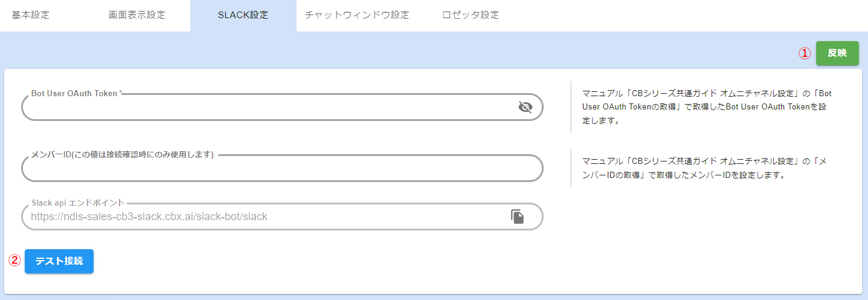The height and width of the screenshot is (300, 868).
Task: Select the SLACK設定 tab
Action: pyautogui.click(x=243, y=15)
